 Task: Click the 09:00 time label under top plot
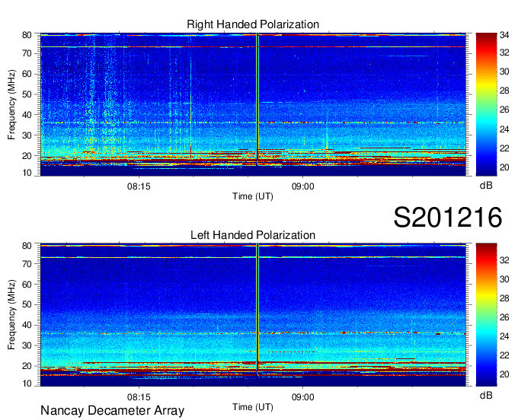coord(303,186)
